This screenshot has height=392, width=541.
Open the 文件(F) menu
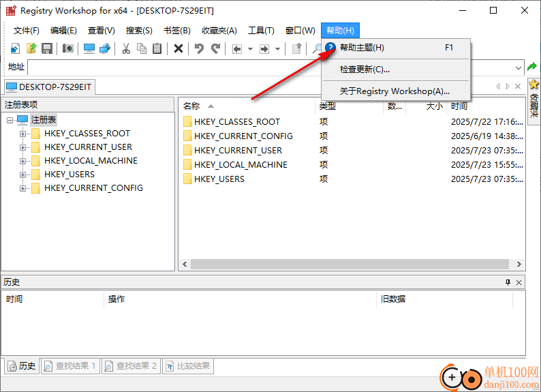(x=26, y=31)
